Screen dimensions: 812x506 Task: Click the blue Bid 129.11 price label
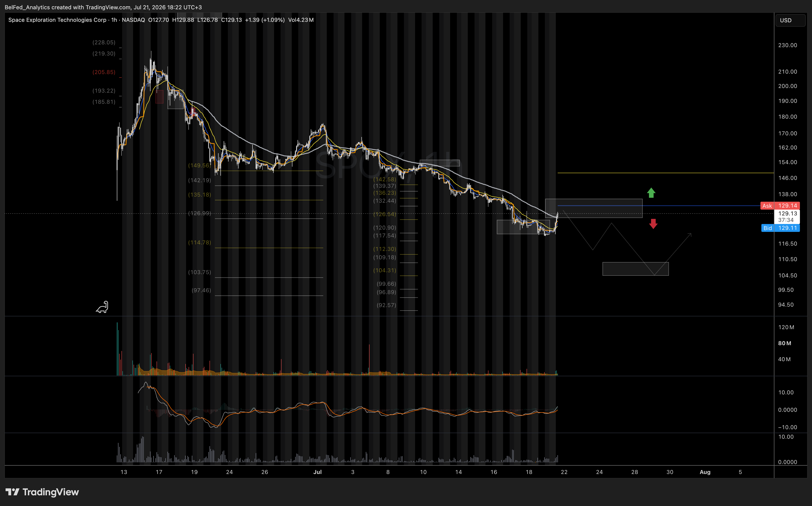pos(780,228)
